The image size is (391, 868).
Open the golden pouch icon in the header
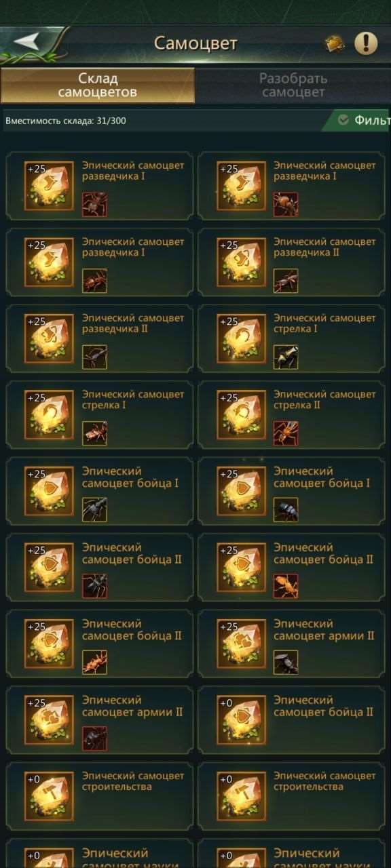pos(335,43)
